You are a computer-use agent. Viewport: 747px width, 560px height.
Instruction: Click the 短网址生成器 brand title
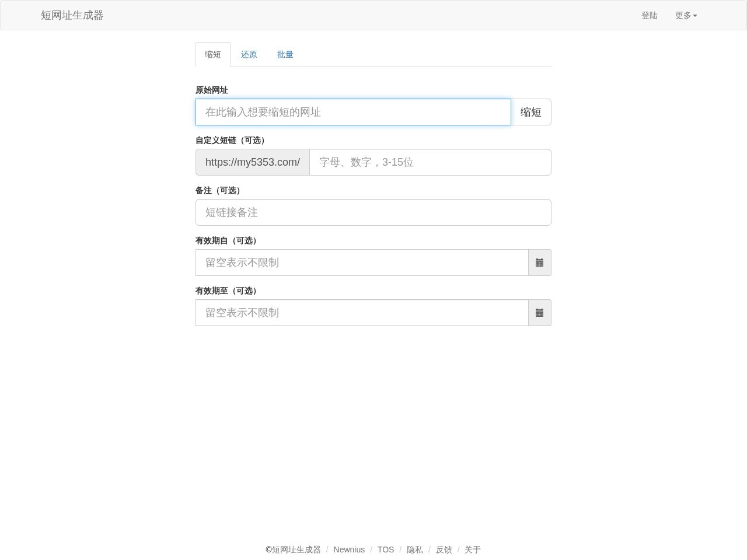coord(72,15)
